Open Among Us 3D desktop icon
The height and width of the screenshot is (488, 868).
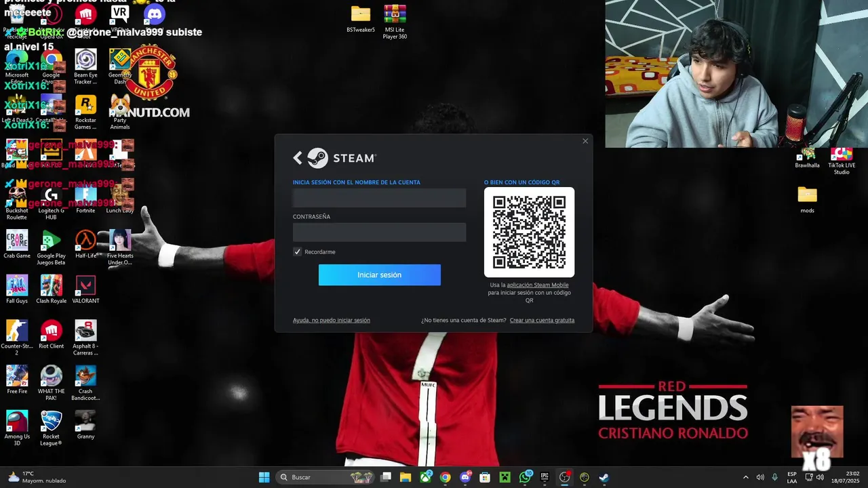coord(17,428)
